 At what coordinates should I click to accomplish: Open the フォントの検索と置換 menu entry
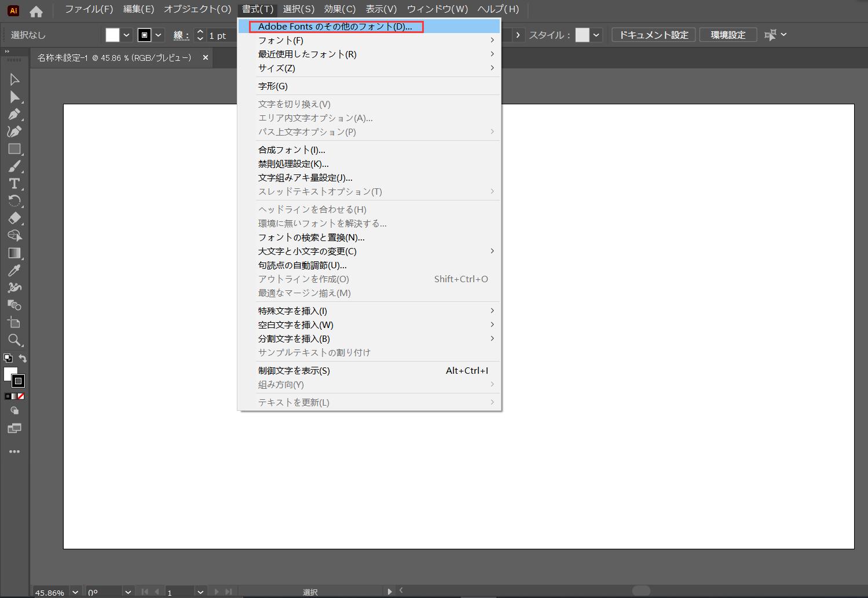pyautogui.click(x=311, y=238)
